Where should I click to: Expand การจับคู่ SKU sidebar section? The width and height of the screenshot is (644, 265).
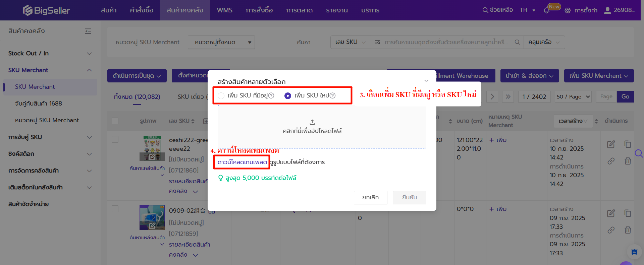coord(89,137)
